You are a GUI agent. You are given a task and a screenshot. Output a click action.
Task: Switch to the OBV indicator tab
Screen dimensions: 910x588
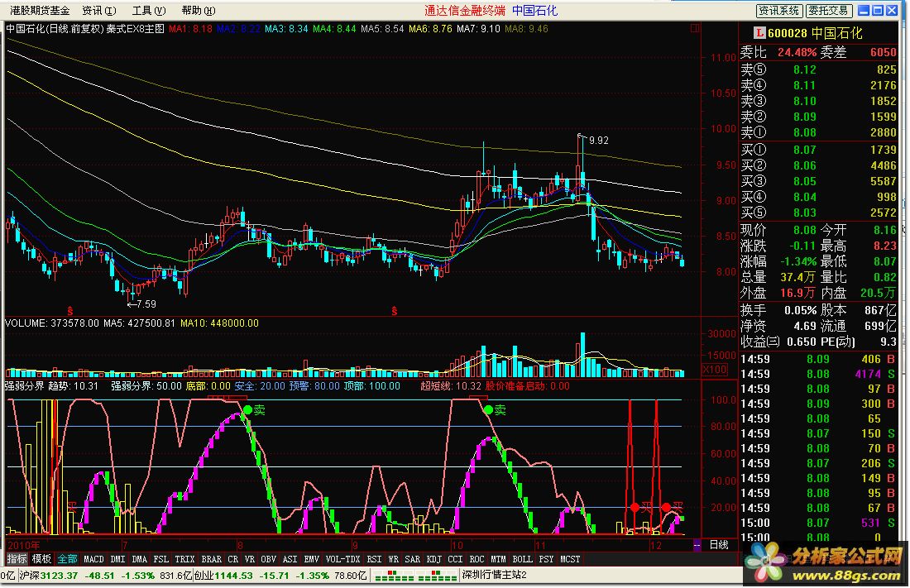[x=268, y=559]
